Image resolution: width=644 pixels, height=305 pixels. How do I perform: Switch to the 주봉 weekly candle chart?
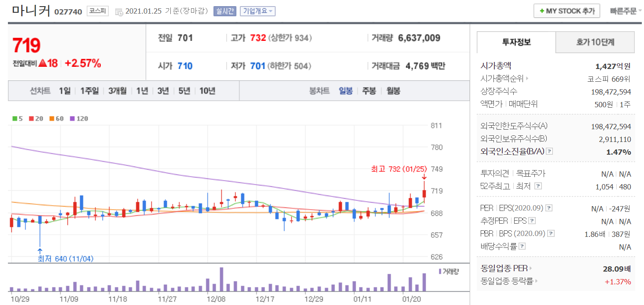(369, 91)
